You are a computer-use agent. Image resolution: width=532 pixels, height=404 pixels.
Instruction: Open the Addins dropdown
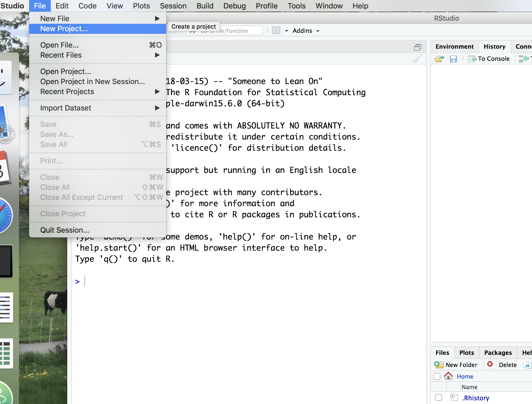click(306, 31)
